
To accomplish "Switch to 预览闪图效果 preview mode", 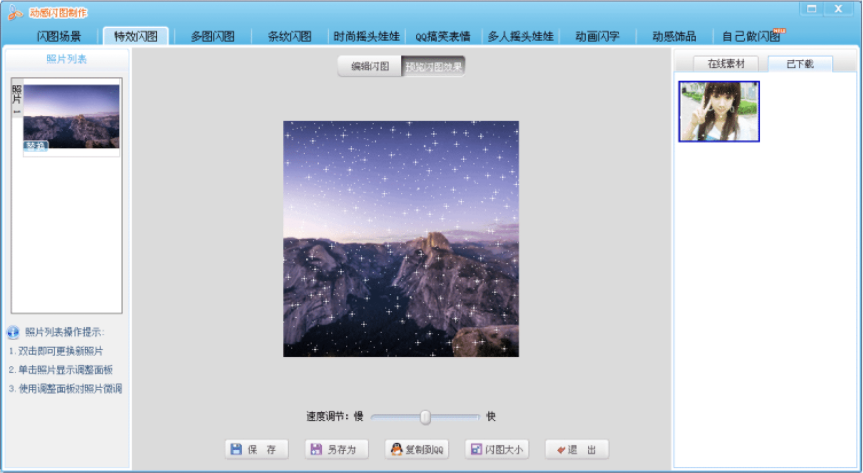I will (433, 66).
